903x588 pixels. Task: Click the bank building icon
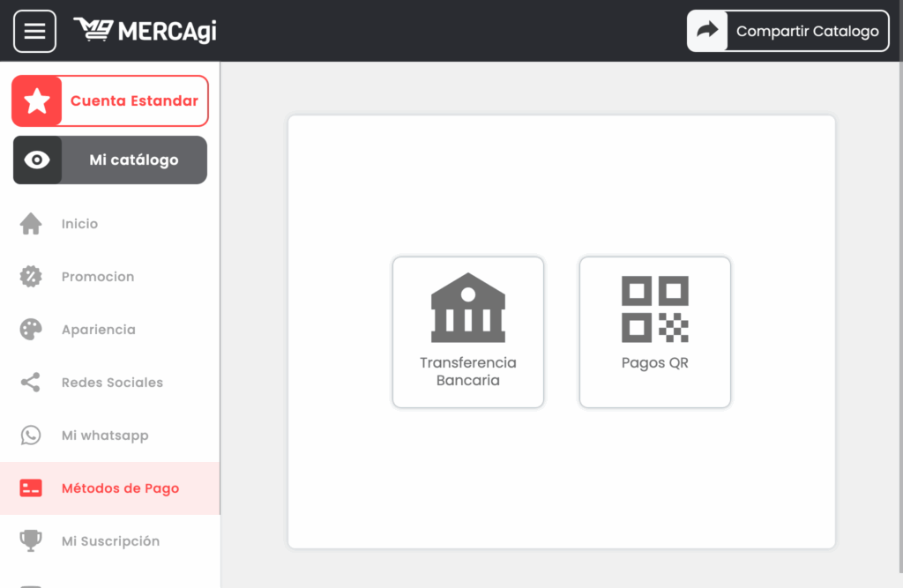[468, 308]
